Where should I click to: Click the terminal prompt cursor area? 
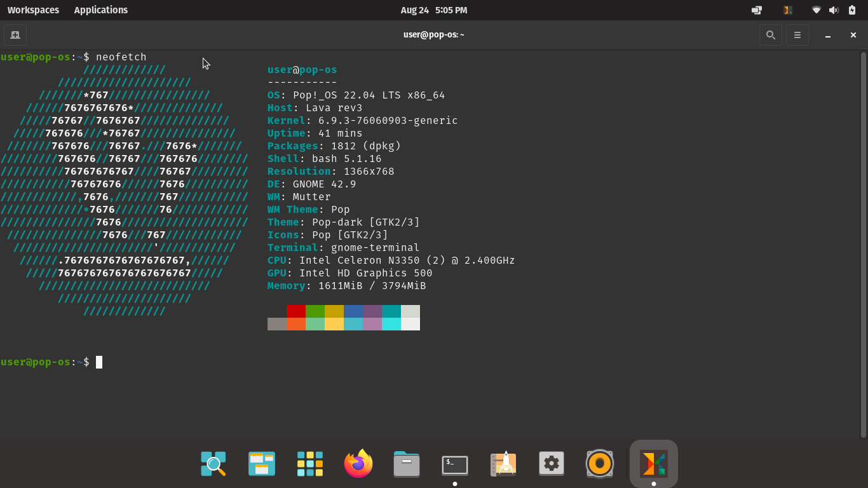[x=98, y=362]
